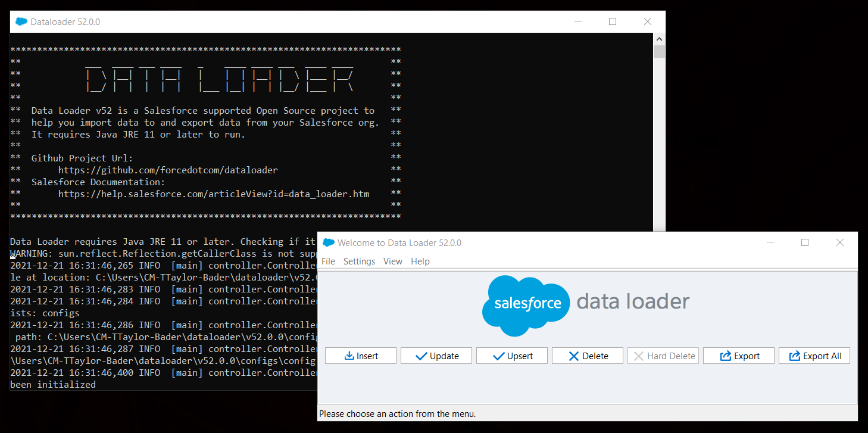Click the disabled Hard Delete button

point(663,356)
